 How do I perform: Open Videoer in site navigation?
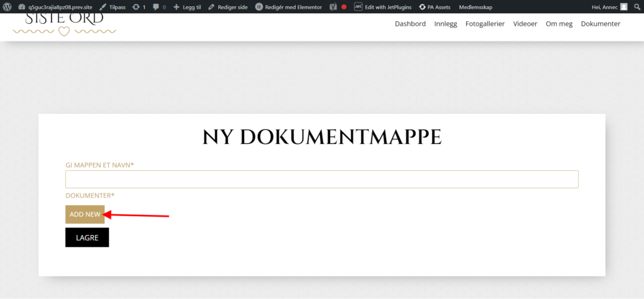tap(525, 24)
